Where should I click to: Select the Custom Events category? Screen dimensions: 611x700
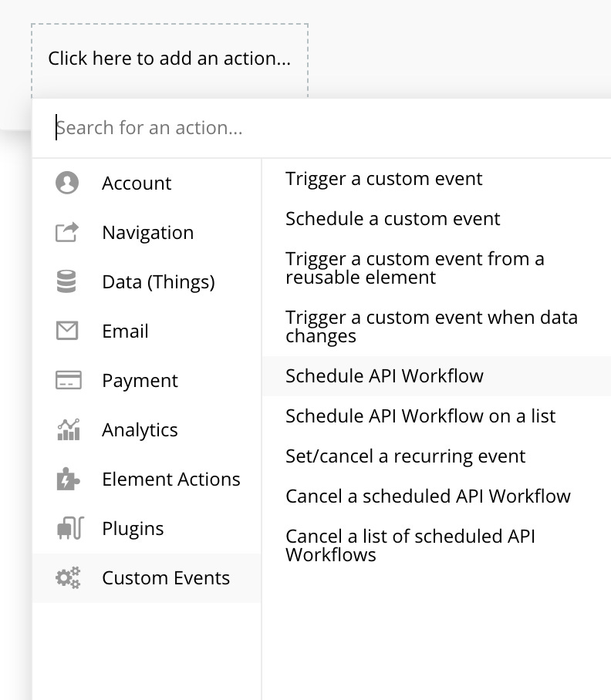[x=147, y=578]
